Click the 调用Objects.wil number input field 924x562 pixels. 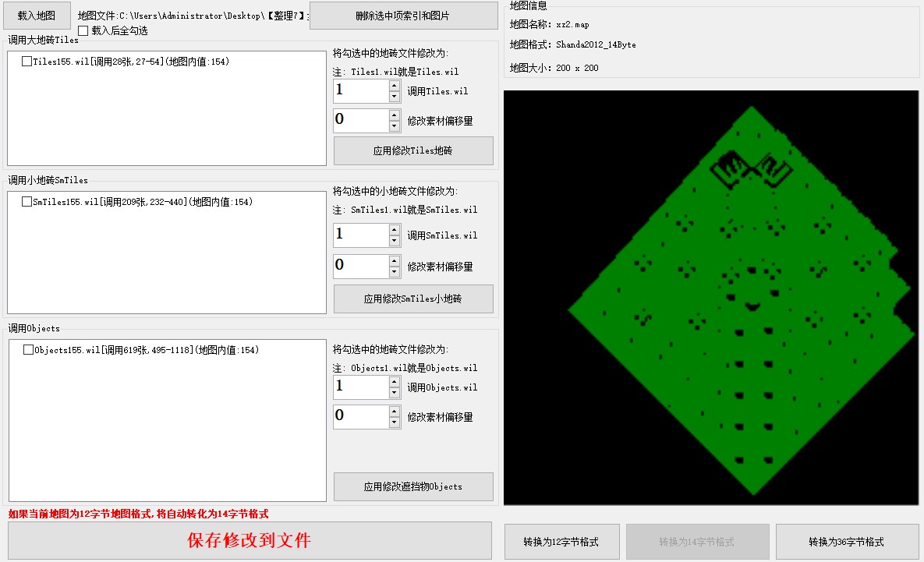coord(360,387)
